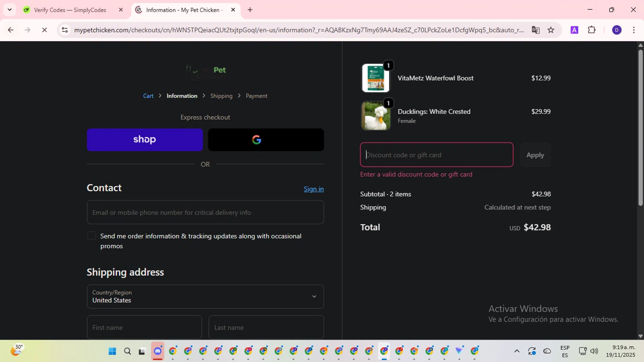Click the scrollbar down arrow
Image resolution: width=644 pixels, height=362 pixels.
click(x=640, y=336)
